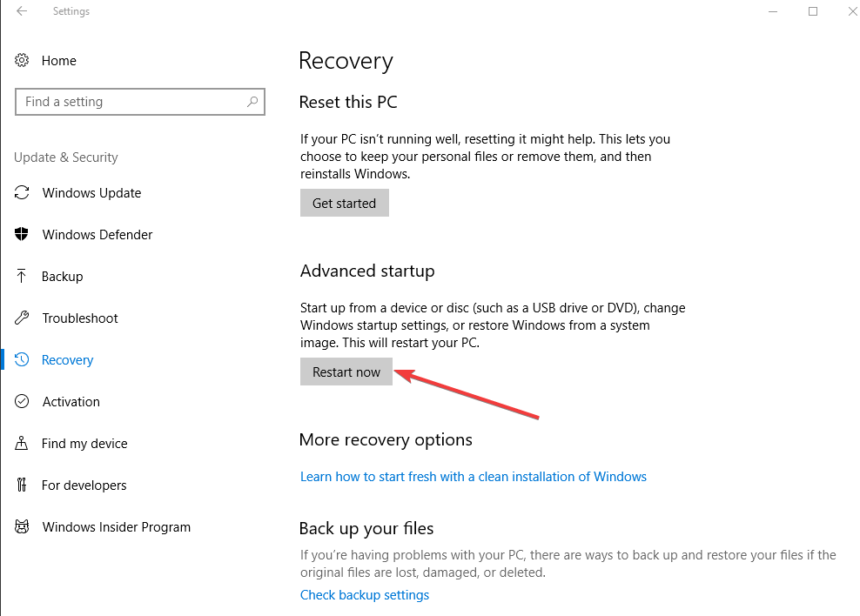Click the Windows Insider Program cat icon
This screenshot has height=616, width=860.
(x=22, y=526)
